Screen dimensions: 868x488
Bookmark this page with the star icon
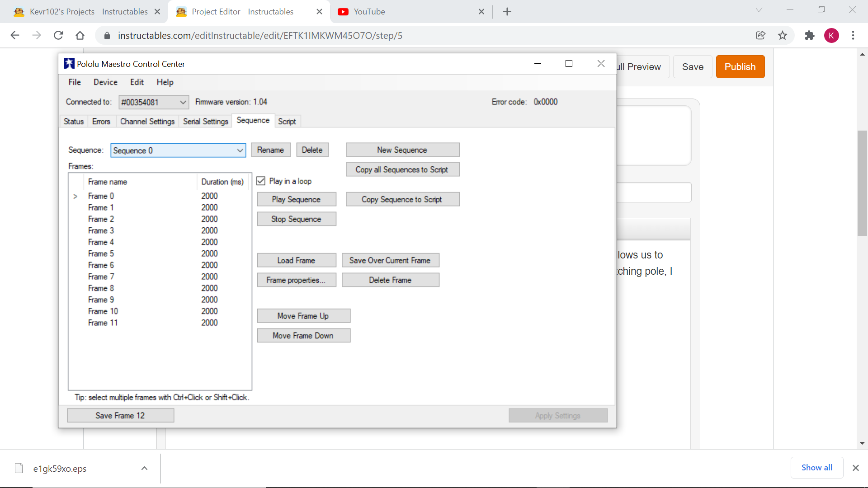pos(783,35)
